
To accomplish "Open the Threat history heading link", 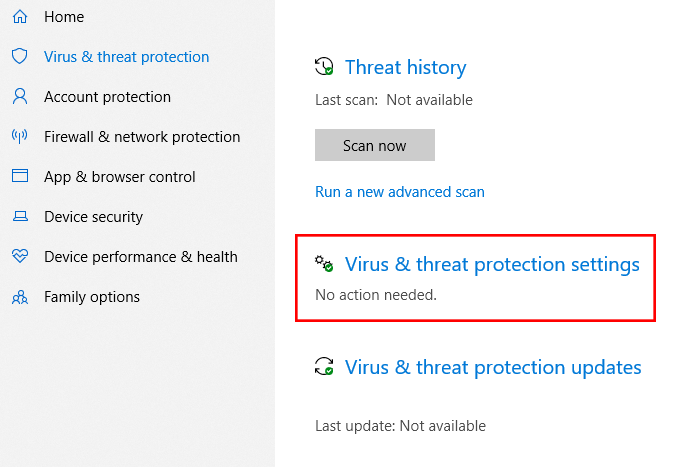I will pyautogui.click(x=405, y=67).
